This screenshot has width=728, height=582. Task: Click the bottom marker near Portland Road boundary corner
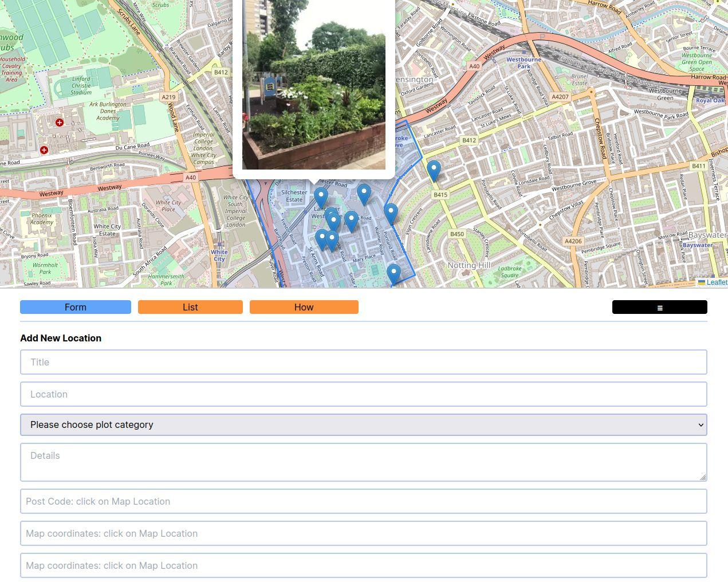pyautogui.click(x=393, y=274)
